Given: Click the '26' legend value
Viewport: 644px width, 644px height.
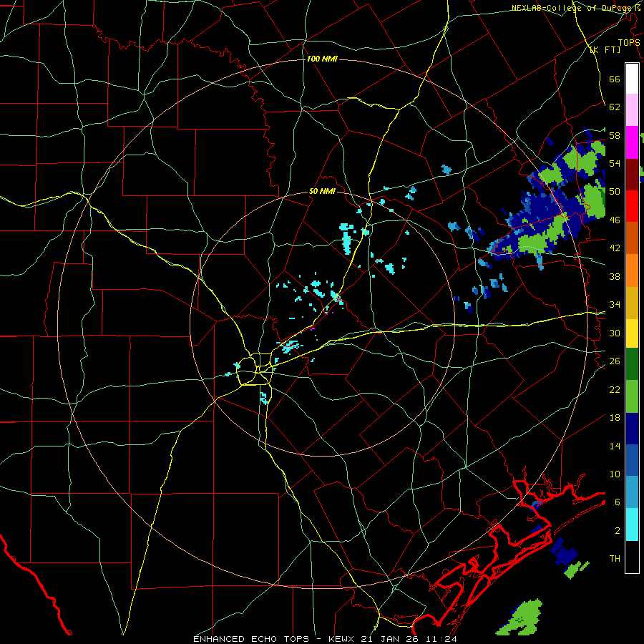Looking at the screenshot, I should click(615, 361).
